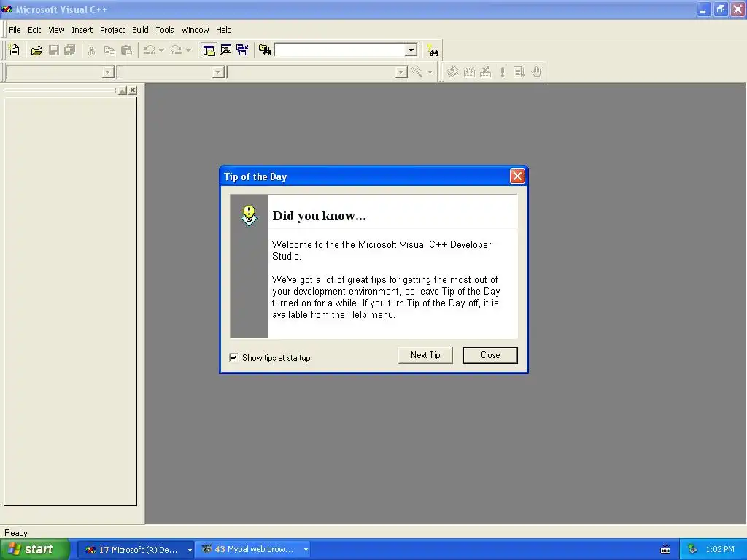The height and width of the screenshot is (560, 747).
Task: Click the Stop Build icon
Action: point(485,72)
